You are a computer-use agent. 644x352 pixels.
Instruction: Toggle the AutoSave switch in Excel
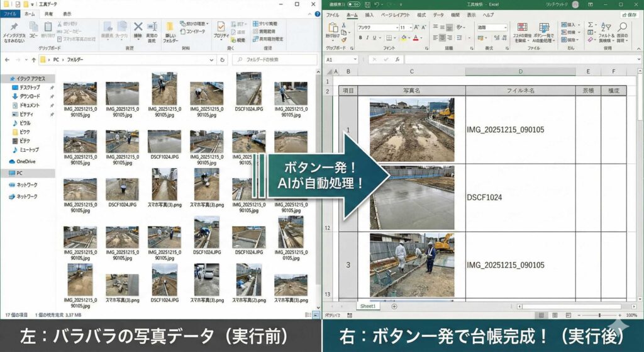point(353,4)
